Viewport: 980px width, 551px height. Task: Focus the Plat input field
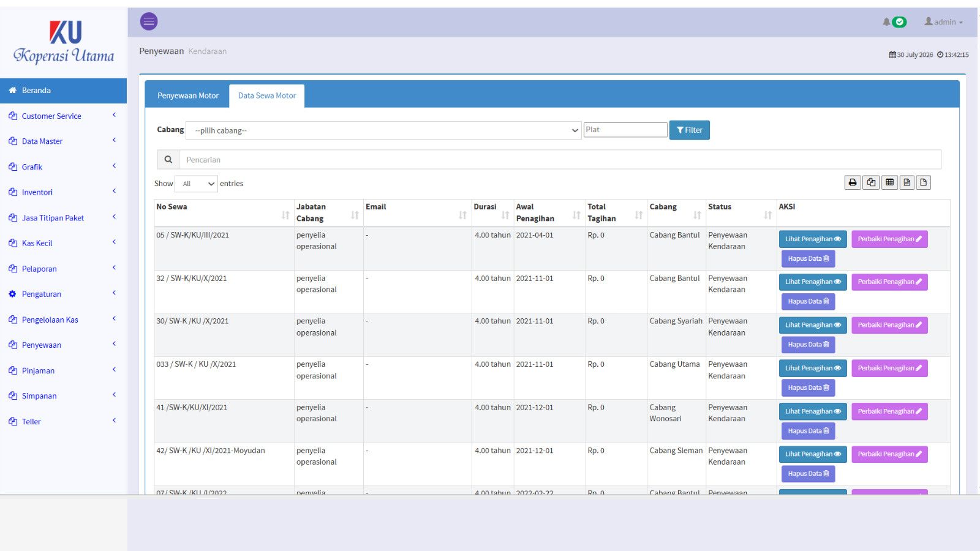click(625, 130)
